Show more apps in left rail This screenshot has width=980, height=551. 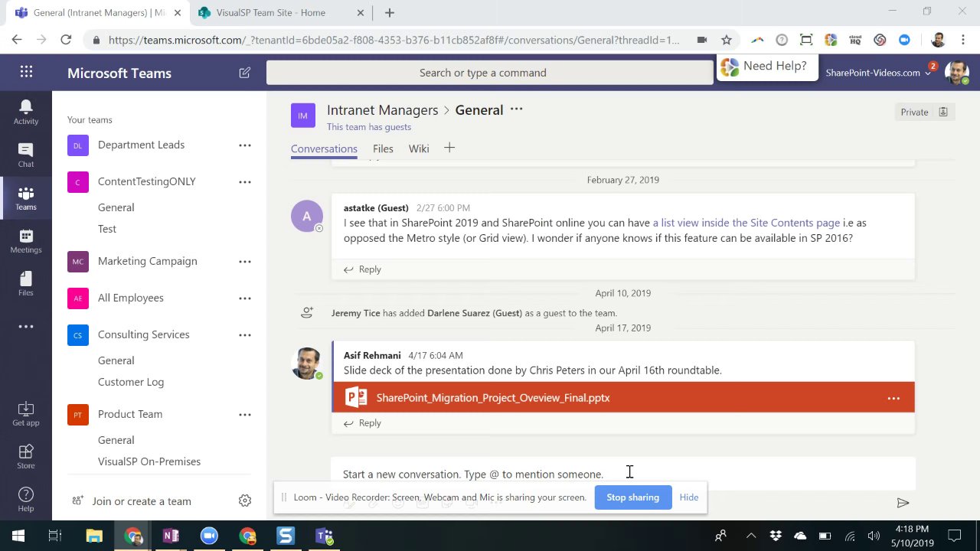[26, 327]
